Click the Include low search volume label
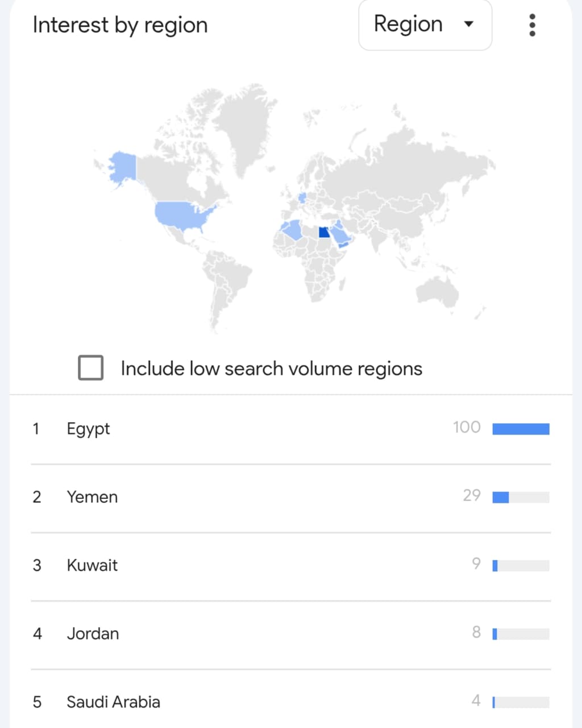The image size is (582, 728). pos(271,369)
